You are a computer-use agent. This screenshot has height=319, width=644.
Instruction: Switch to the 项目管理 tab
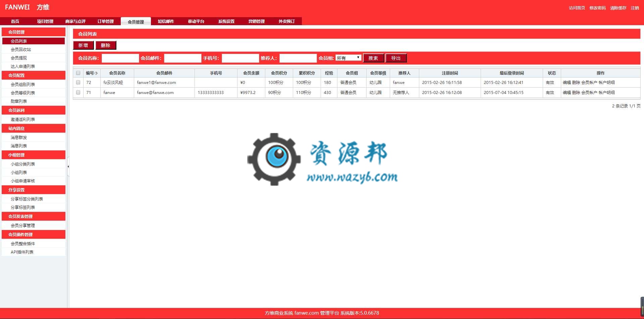[45, 21]
